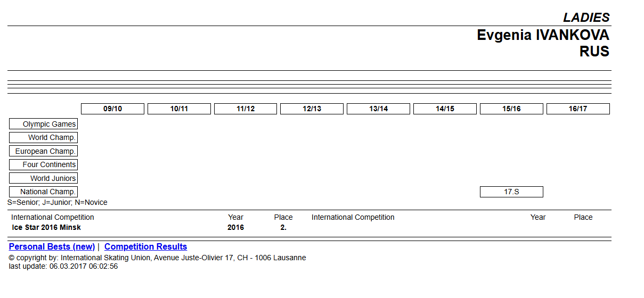
Task: Click the 16/17 season header
Action: (578, 109)
